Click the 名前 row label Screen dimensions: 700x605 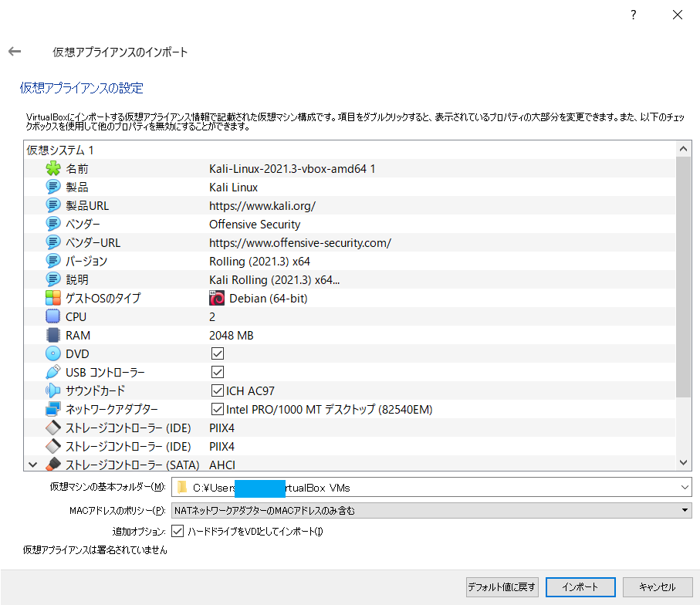[x=76, y=169]
